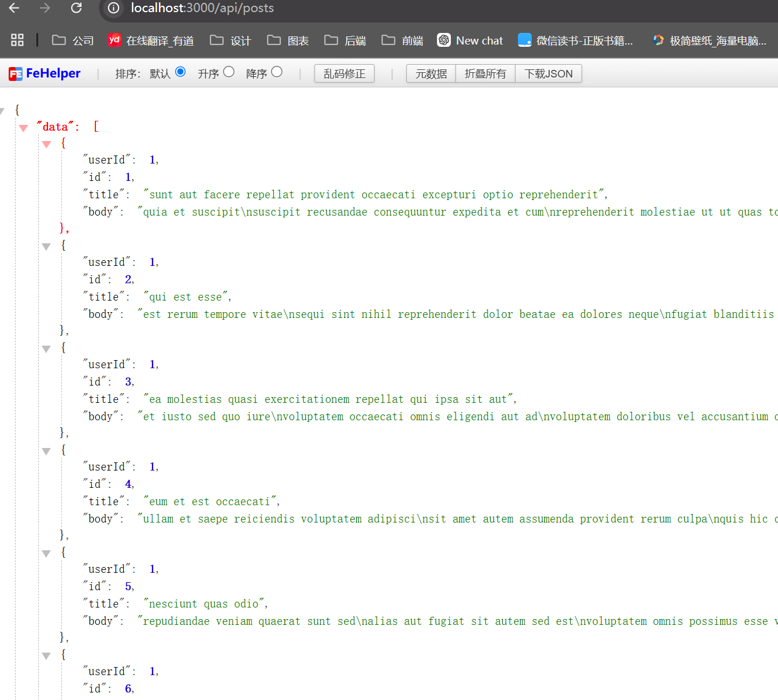Click body text starting "repudiandae veniam quaerat"
This screenshot has width=778, height=700.
(x=458, y=621)
